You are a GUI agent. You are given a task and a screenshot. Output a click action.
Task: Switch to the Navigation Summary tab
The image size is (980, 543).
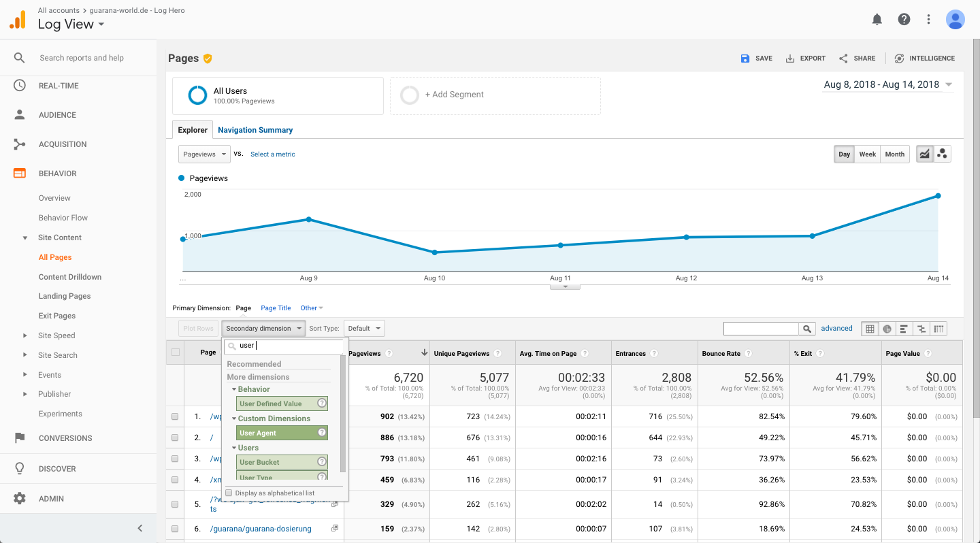[255, 130]
